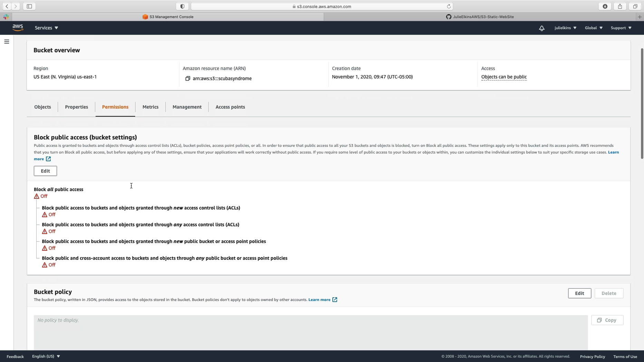The image size is (644, 362).
Task: Switch to Access points tab
Action: coord(230,107)
